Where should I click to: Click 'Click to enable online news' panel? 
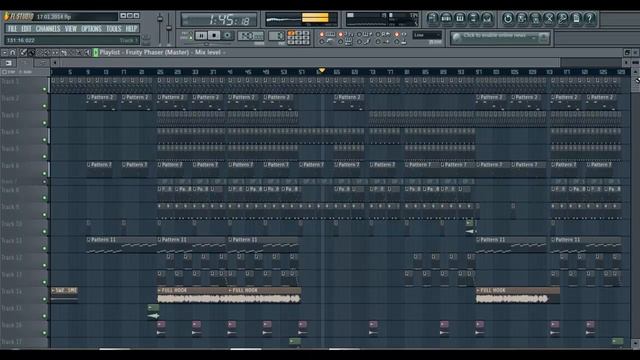coord(500,38)
